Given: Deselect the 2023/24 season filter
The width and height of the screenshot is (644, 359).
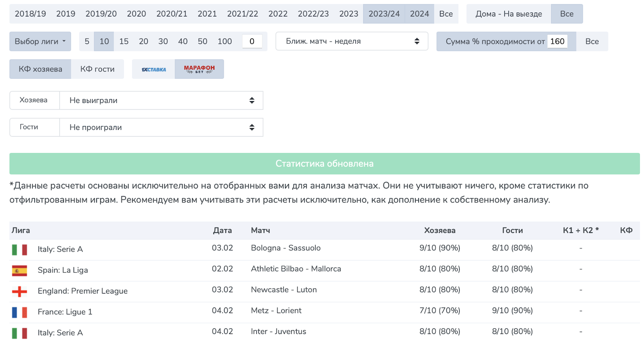Looking at the screenshot, I should (384, 14).
